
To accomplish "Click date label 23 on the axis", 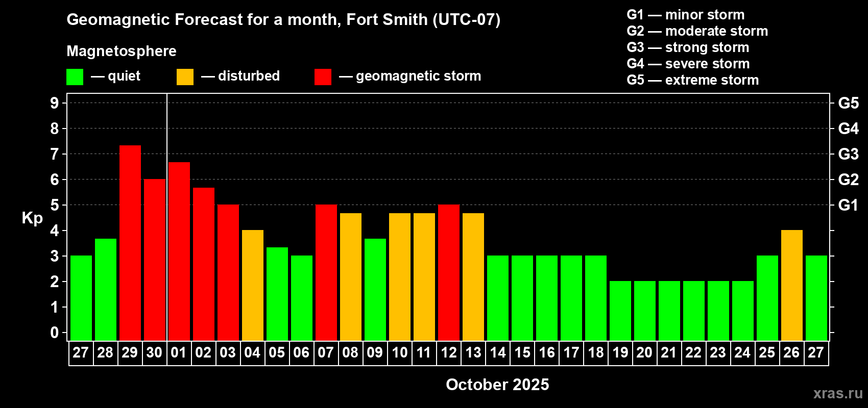I will pyautogui.click(x=718, y=352).
